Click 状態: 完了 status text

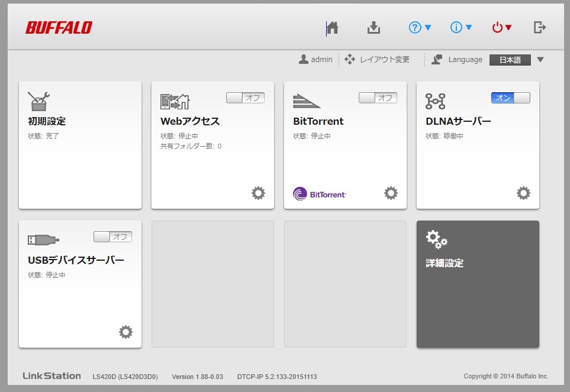(x=43, y=136)
